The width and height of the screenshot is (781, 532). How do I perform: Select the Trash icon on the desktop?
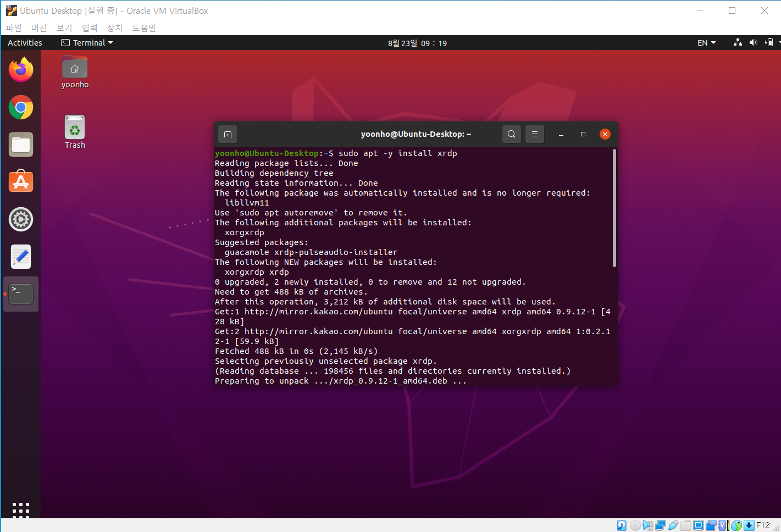coord(75,132)
